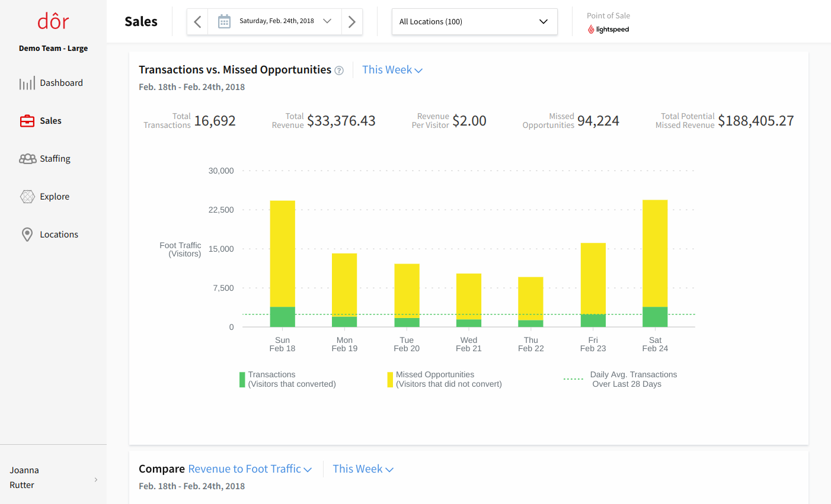Advance to the next day with the right arrow
Screen dimensions: 831x504
[x=352, y=21]
